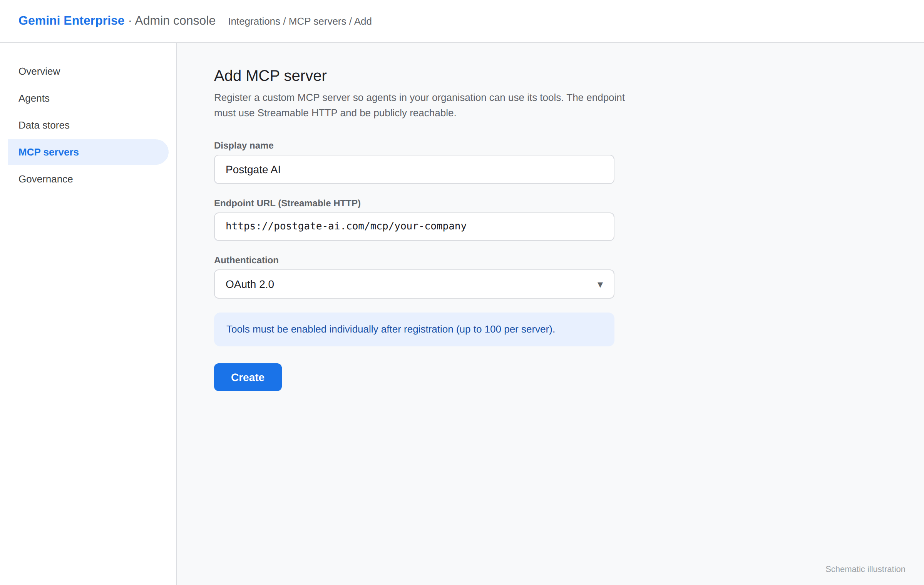The width and height of the screenshot is (924, 585).
Task: Select the MCP servers sidebar item
Action: [88, 152]
